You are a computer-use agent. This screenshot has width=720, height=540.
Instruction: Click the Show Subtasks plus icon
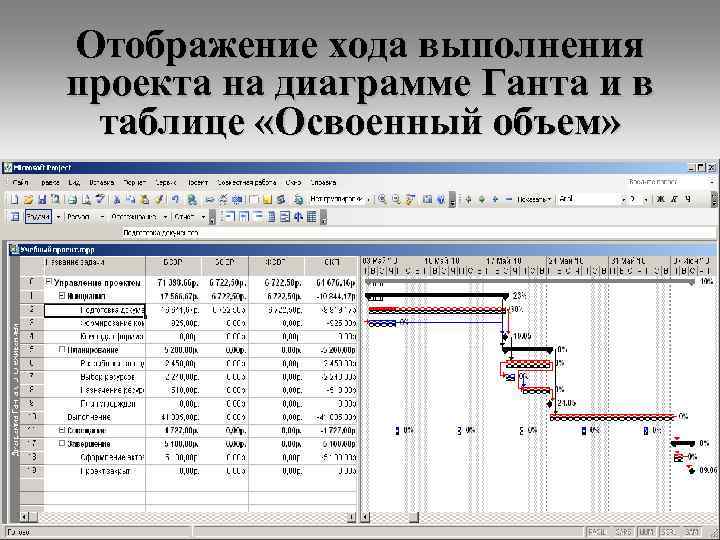point(495,199)
